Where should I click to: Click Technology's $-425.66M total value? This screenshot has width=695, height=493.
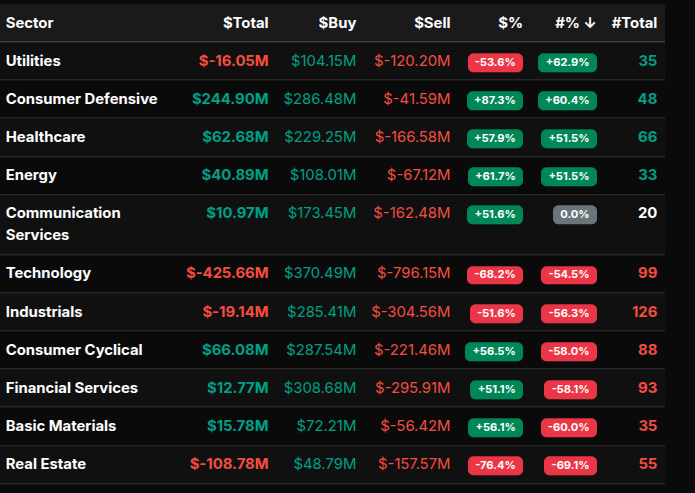coord(227,273)
